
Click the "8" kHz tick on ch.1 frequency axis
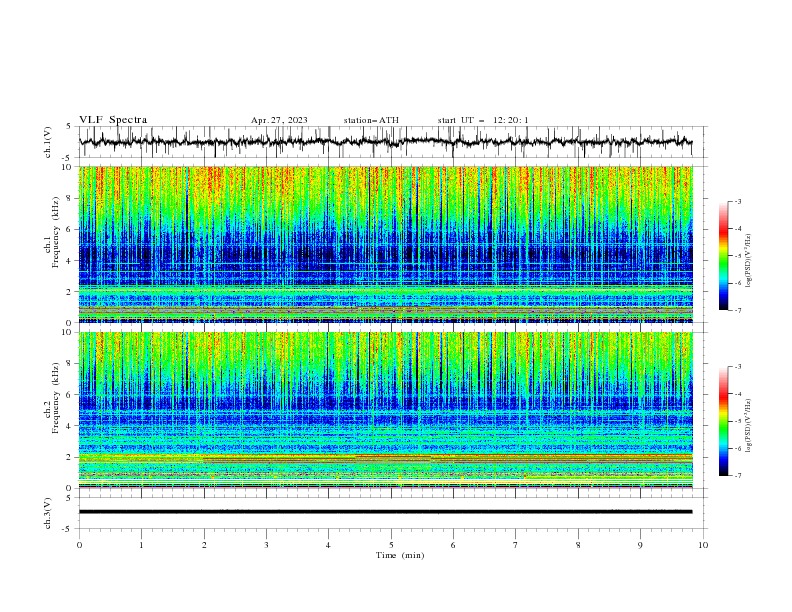[70, 198]
